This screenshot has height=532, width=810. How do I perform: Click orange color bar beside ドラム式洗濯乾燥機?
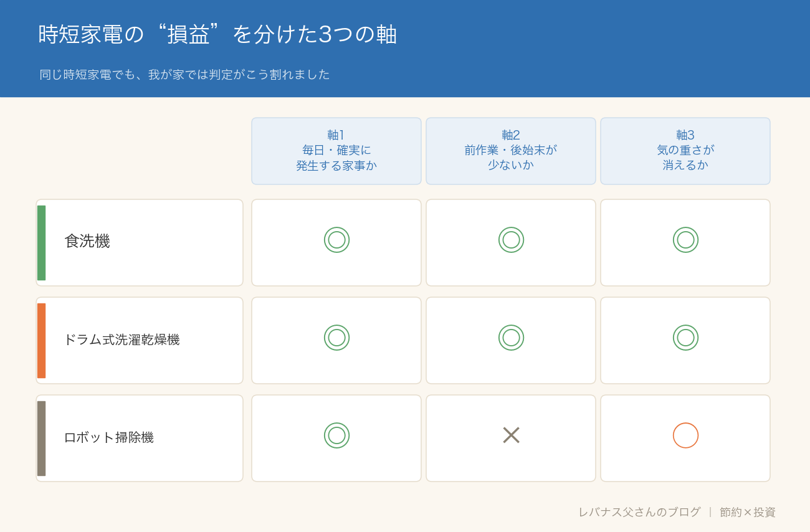(x=41, y=341)
